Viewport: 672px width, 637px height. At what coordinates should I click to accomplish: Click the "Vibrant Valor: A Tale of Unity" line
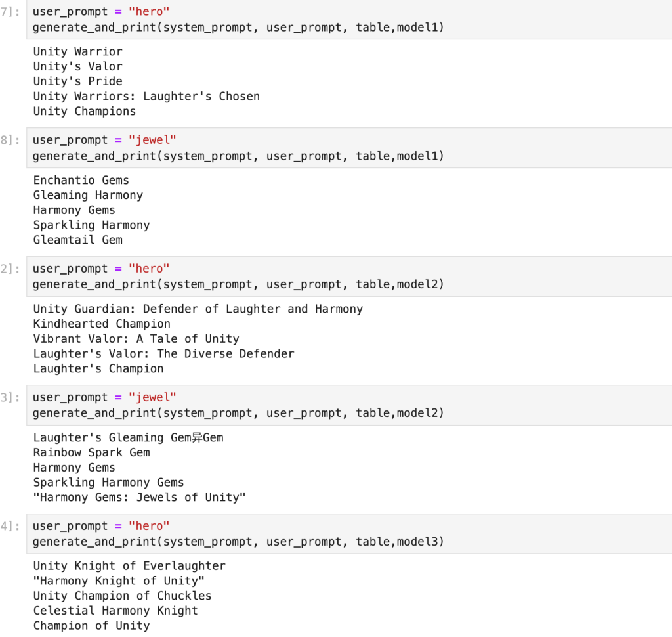point(136,339)
